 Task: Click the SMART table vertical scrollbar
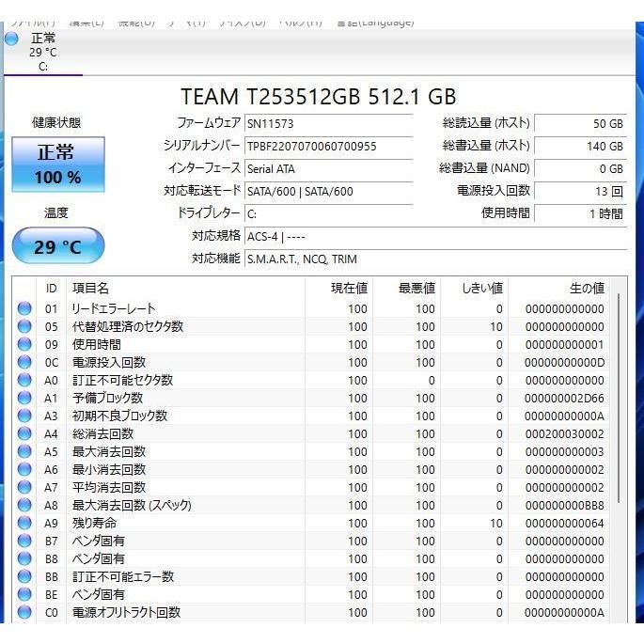619,398
